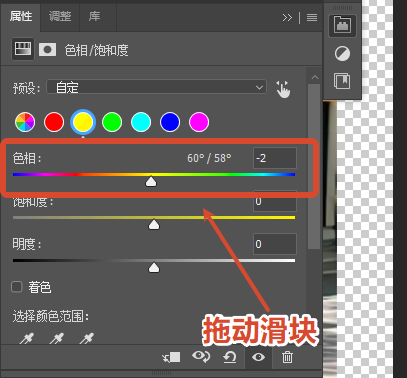This screenshot has width=407, height=378.
Task: Click the 色相 hue slider handle
Action: 151,182
